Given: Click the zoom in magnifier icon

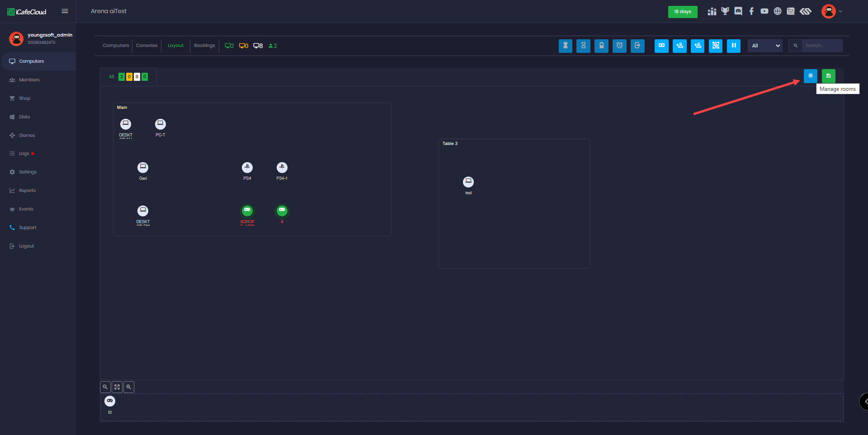Looking at the screenshot, I should (129, 387).
